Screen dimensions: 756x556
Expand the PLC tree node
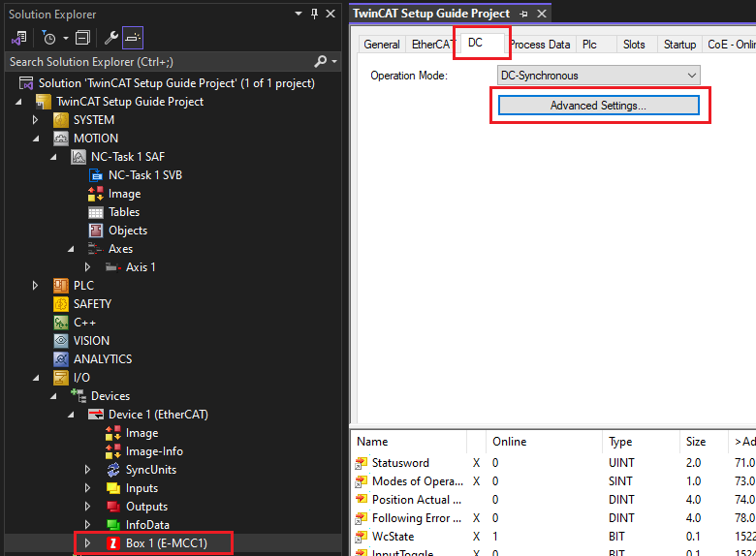(35, 285)
